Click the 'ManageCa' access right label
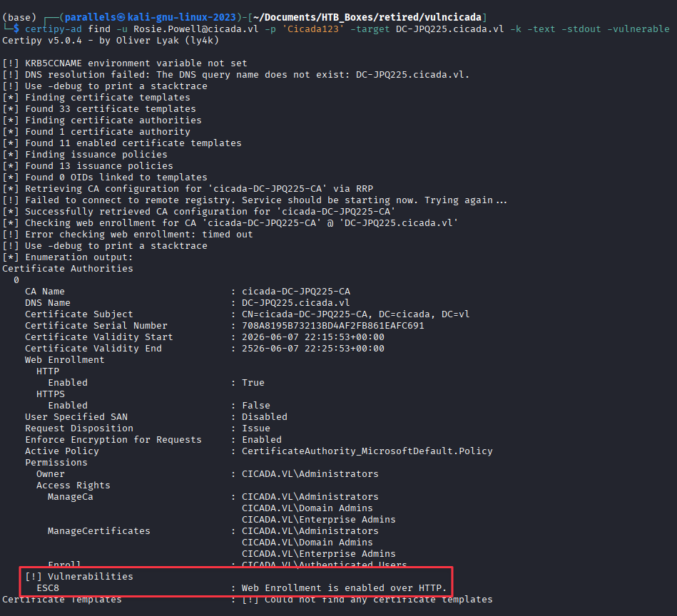Image resolution: width=677 pixels, height=616 pixels. point(71,497)
